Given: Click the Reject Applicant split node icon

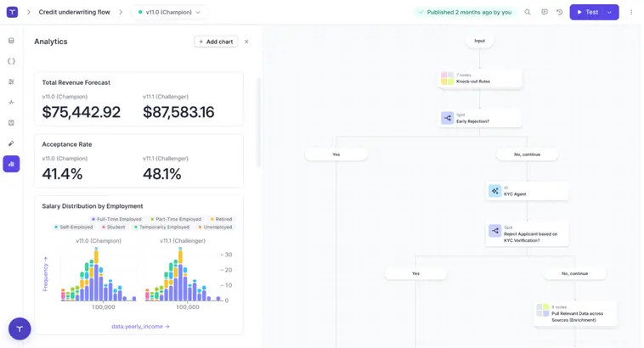Looking at the screenshot, I should click(495, 231).
